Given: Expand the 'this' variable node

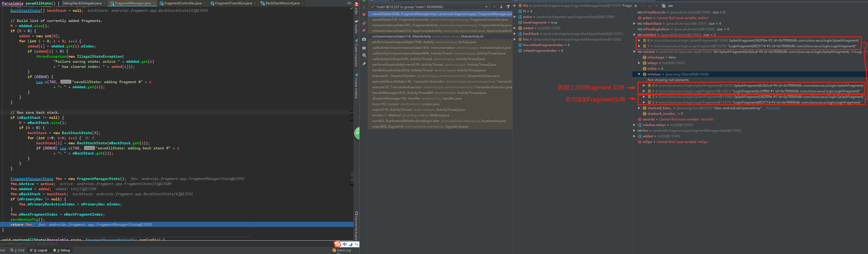Looking at the screenshot, I should pos(515,5).
